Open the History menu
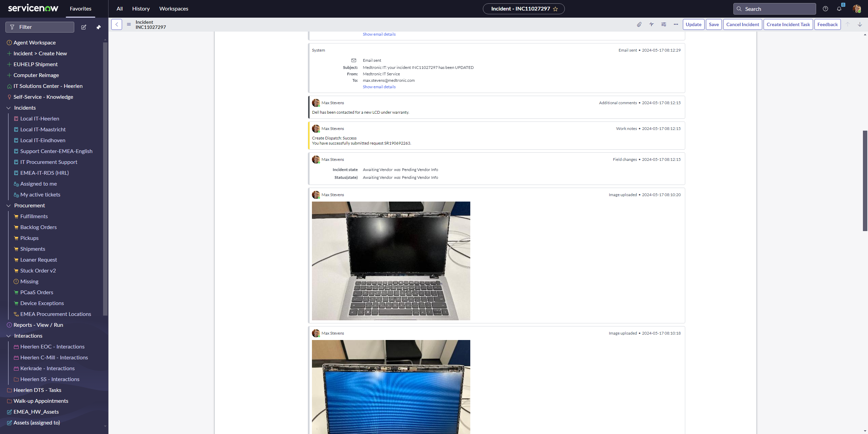 click(x=141, y=9)
